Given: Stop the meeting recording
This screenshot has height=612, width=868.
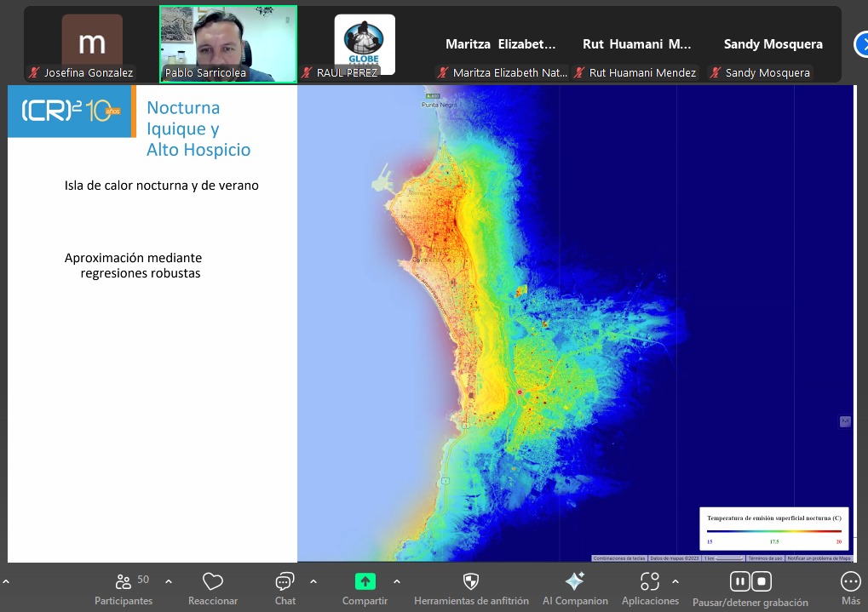Looking at the screenshot, I should pos(762,581).
